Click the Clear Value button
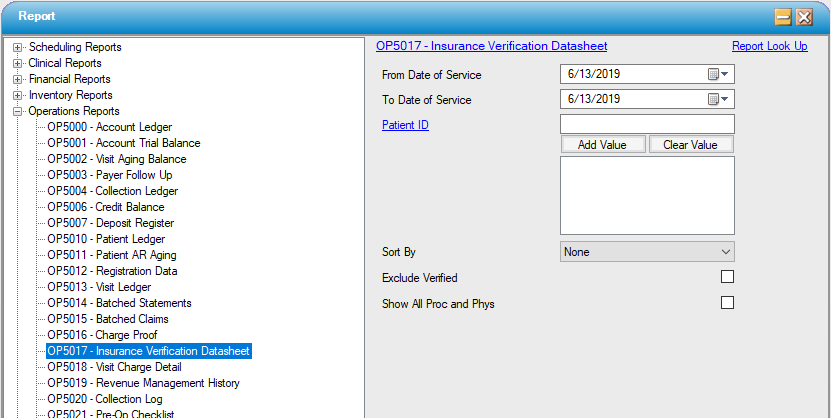The width and height of the screenshot is (831, 418). (x=690, y=145)
